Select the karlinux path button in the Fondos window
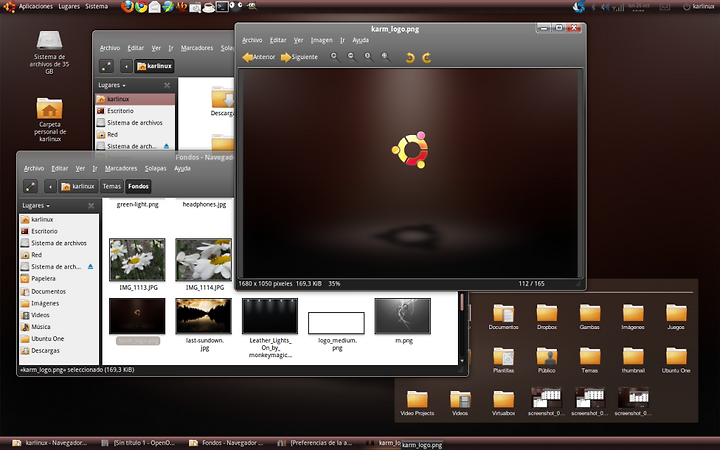This screenshot has height=450, width=720. tap(78, 186)
